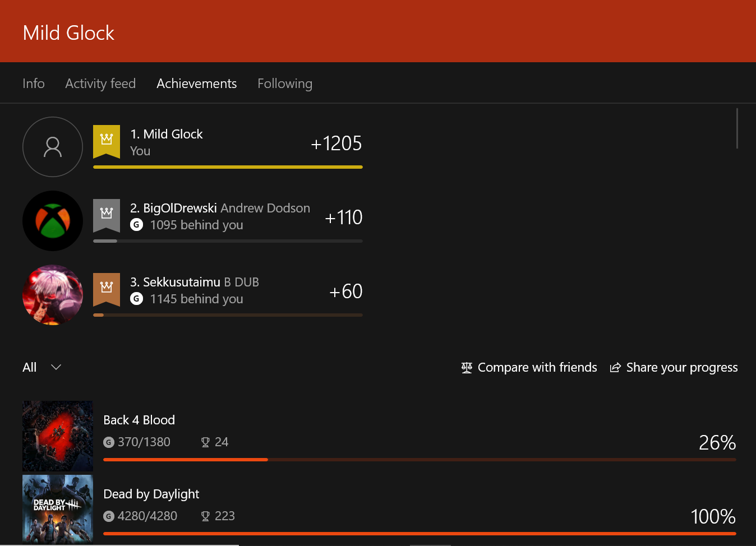Click the +110 score value
756x546 pixels.
coord(344,218)
